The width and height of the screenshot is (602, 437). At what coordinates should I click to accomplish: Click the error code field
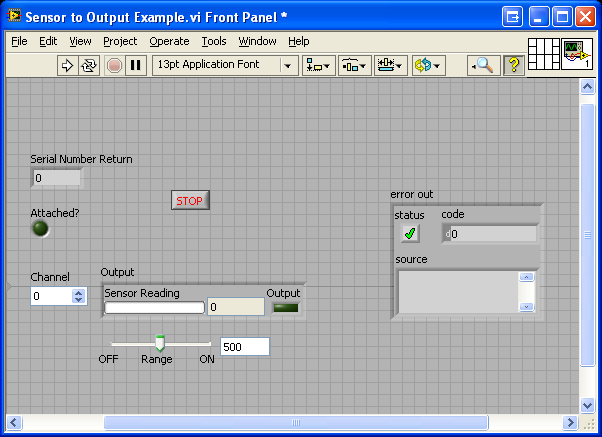click(x=490, y=234)
